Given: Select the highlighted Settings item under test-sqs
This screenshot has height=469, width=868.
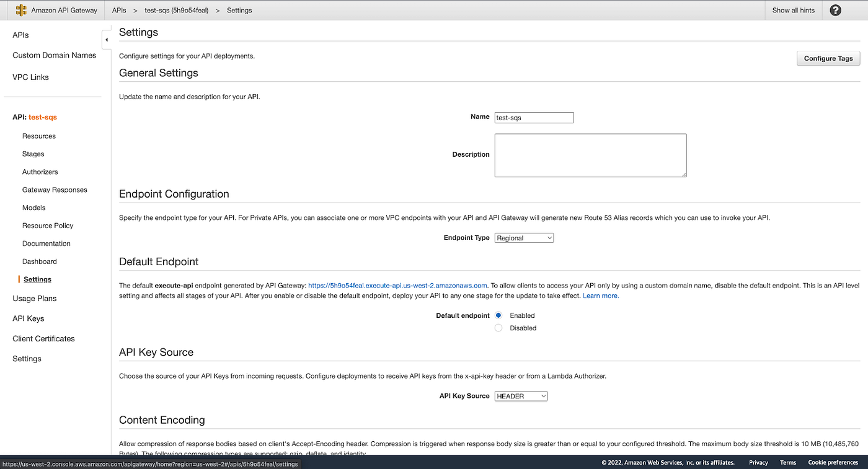Looking at the screenshot, I should [38, 279].
